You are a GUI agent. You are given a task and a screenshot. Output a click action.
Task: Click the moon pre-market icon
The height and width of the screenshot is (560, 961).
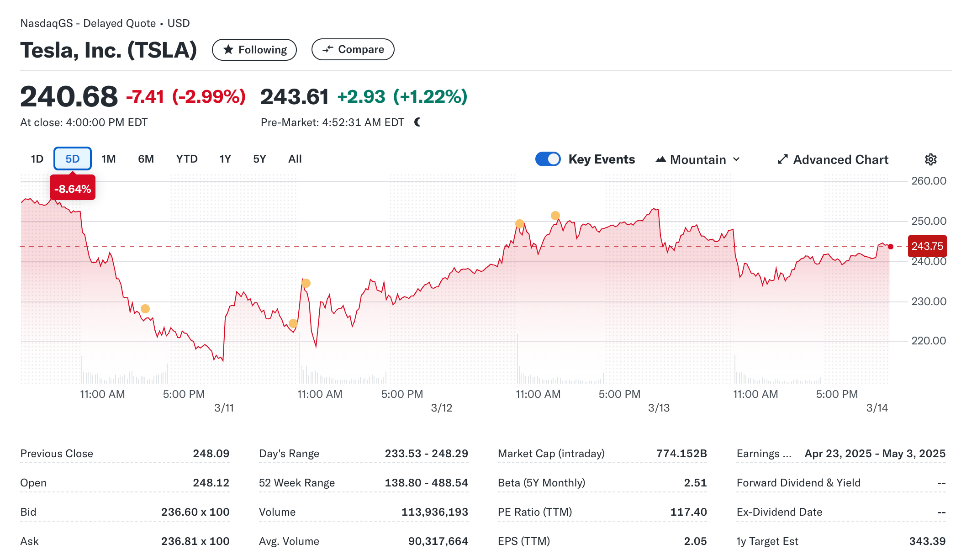coord(417,122)
